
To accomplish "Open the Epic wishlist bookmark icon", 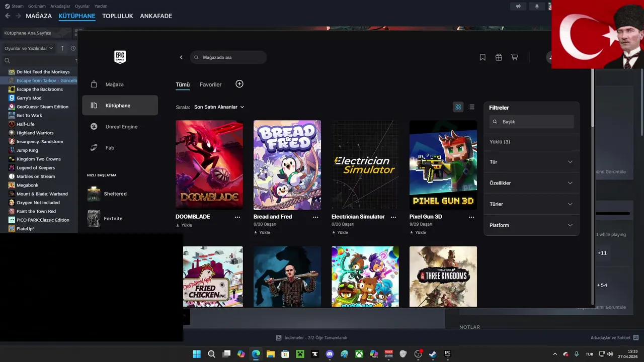I will [x=482, y=57].
